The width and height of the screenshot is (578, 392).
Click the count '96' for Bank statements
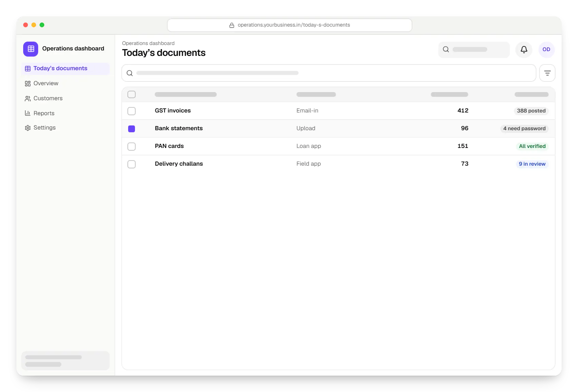tap(465, 128)
